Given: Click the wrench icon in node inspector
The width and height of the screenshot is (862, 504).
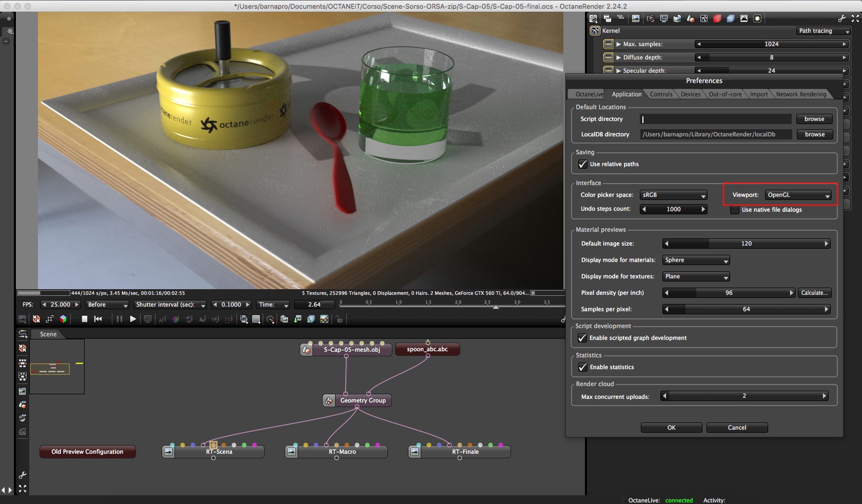Looking at the screenshot, I should pos(841,18).
